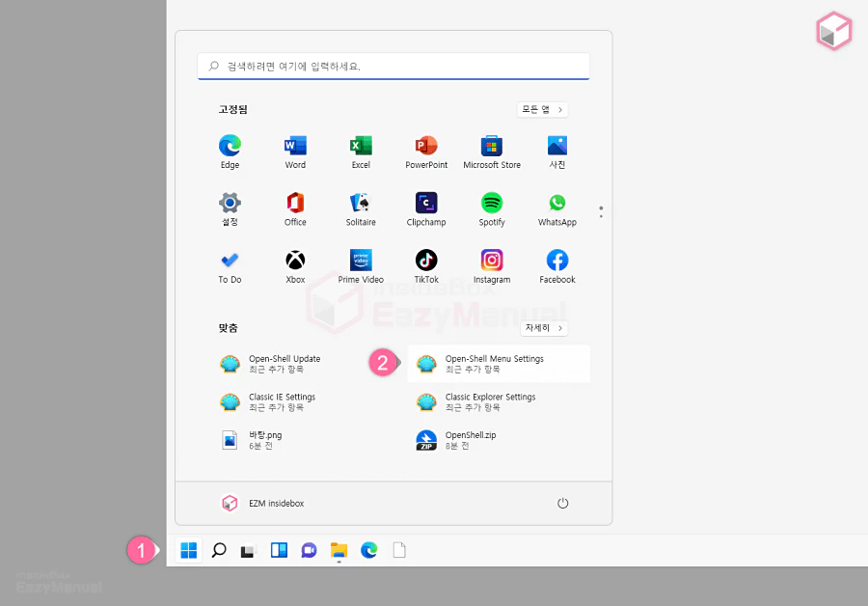Open the Edge pinned app
868x606 pixels.
coord(230,151)
